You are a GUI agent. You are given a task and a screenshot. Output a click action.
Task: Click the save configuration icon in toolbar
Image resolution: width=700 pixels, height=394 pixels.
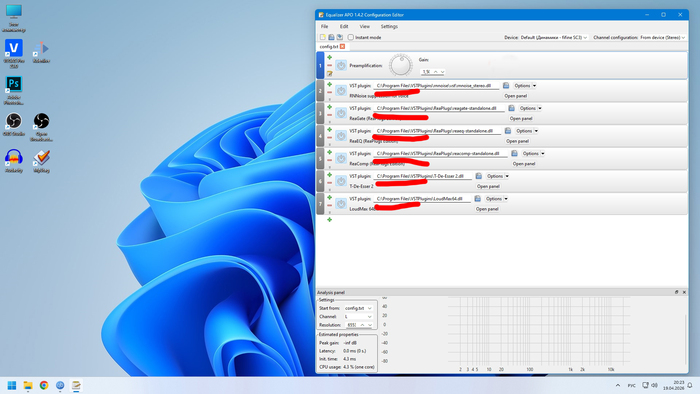point(331,37)
